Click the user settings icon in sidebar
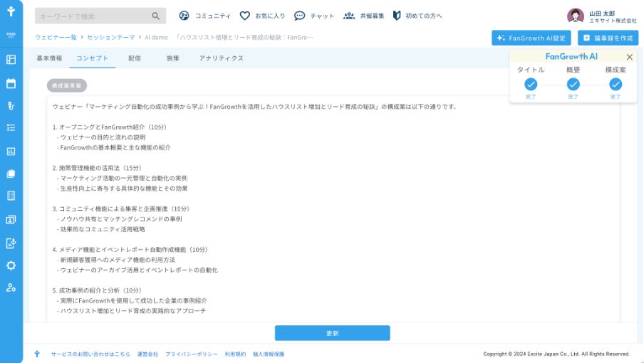The height and width of the screenshot is (363, 644). [x=11, y=288]
